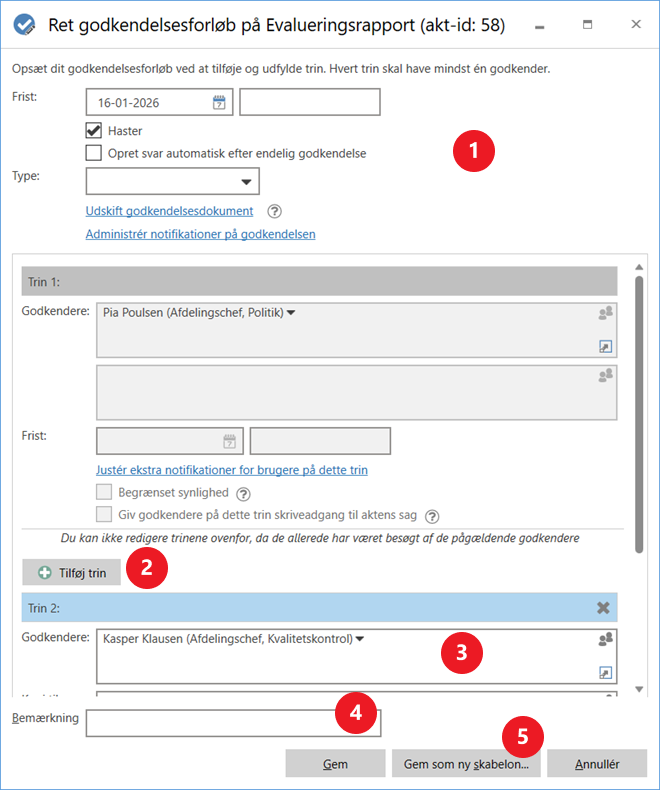The width and height of the screenshot is (660, 790).
Task: Click add-people icon in Trin 2 Godkendere
Action: [x=605, y=638]
